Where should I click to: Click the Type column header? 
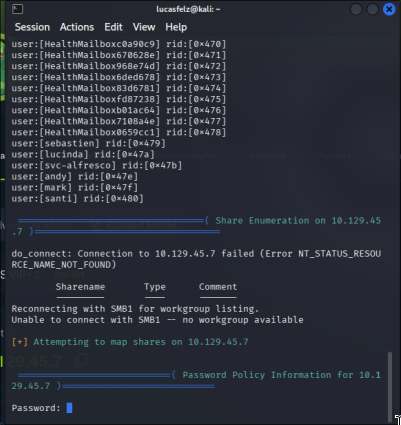(x=155, y=287)
